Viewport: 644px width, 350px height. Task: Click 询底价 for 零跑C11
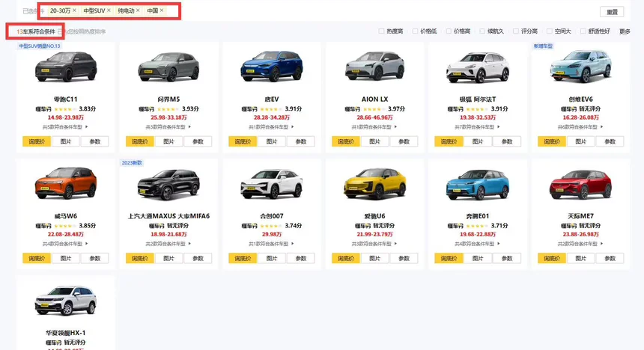tap(37, 141)
